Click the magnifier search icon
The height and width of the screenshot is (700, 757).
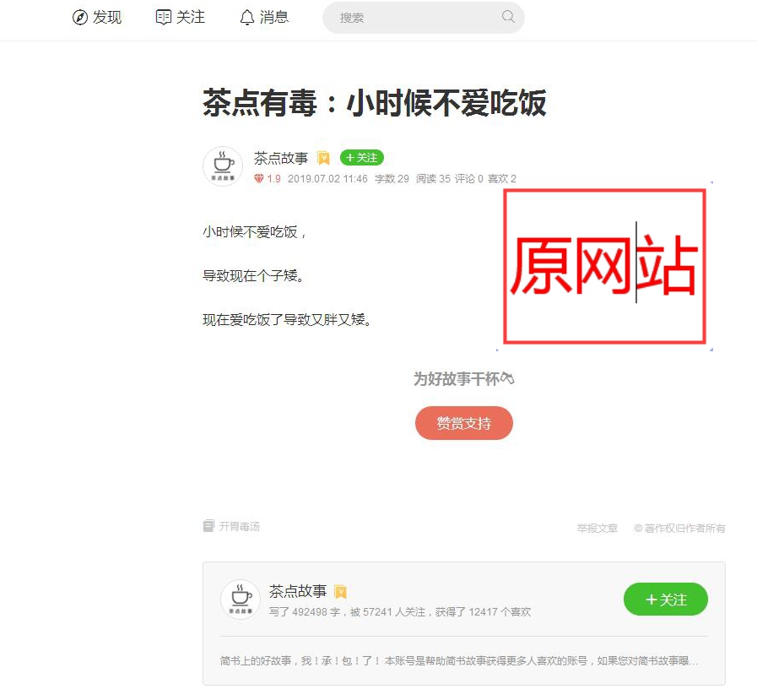tap(508, 17)
